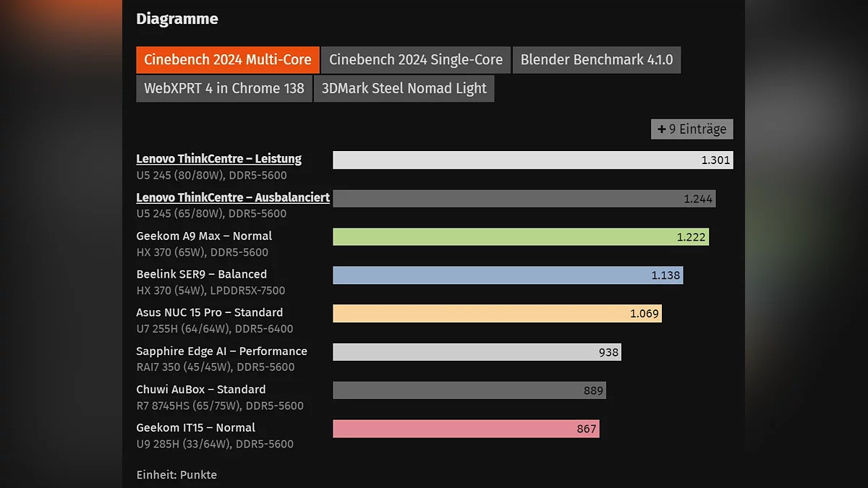This screenshot has width=868, height=488.
Task: Click the Lenovo Leistung 1.301 bar
Action: coord(532,160)
